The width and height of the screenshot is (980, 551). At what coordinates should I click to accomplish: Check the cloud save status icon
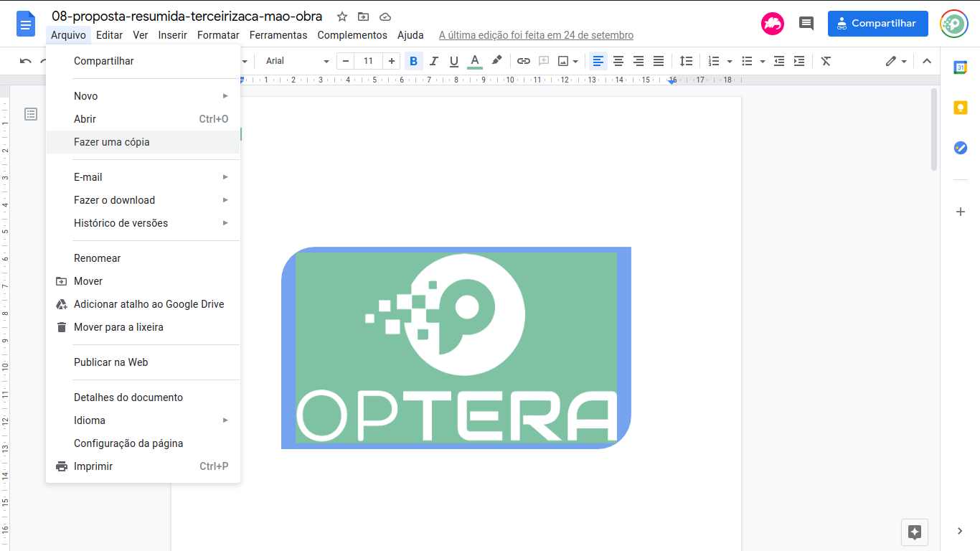[x=385, y=17]
